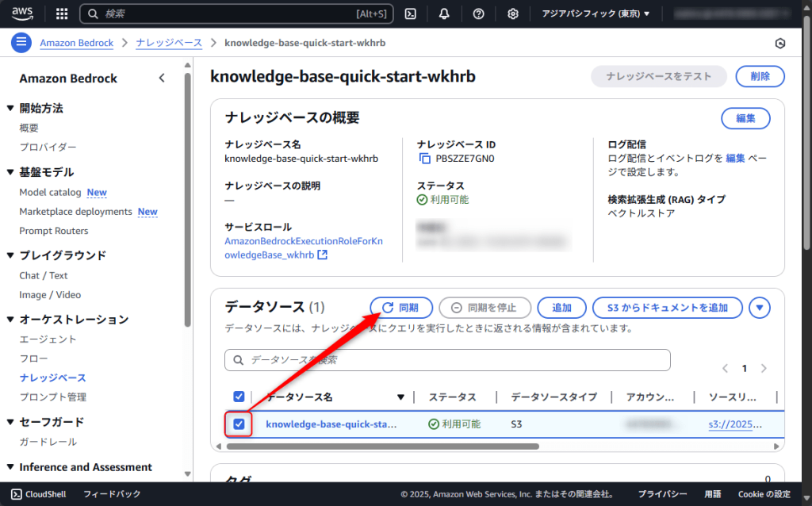Click the 編集 button in overview

(745, 118)
